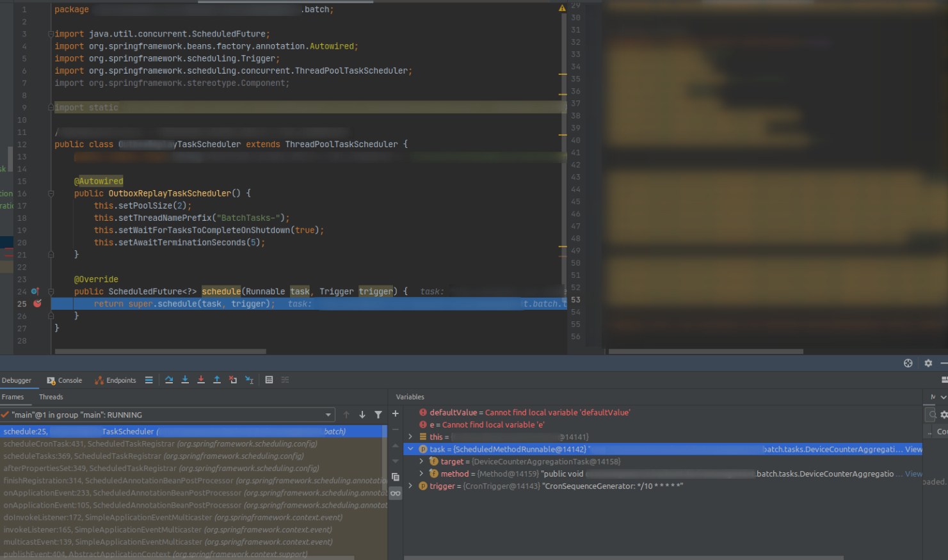This screenshot has height=560, width=948.
Task: Select the doInvokeListener:172 stack frame
Action: (x=192, y=517)
